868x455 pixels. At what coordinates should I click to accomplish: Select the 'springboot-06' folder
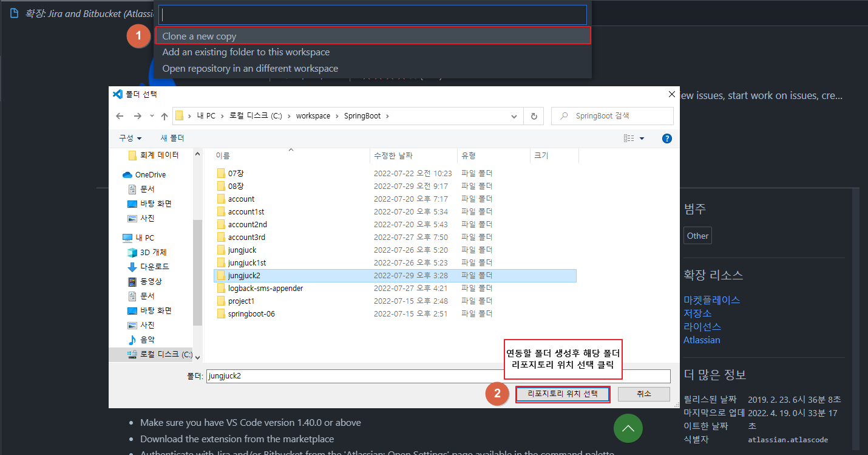click(251, 313)
